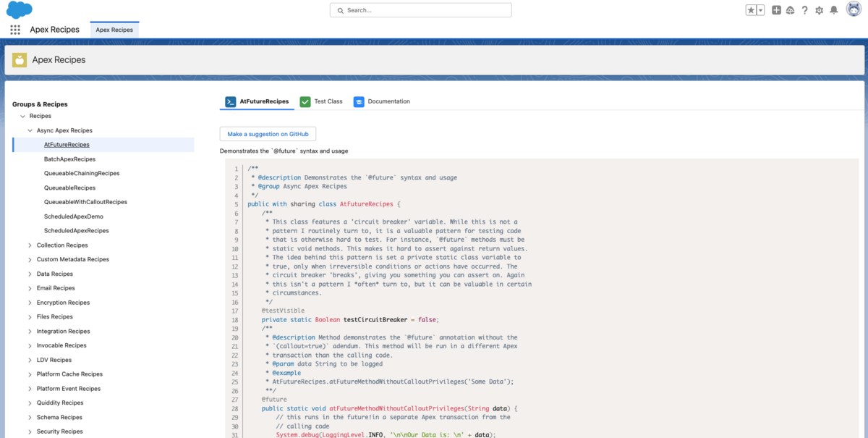
Task: Open the Global Actions plus icon
Action: tap(776, 10)
